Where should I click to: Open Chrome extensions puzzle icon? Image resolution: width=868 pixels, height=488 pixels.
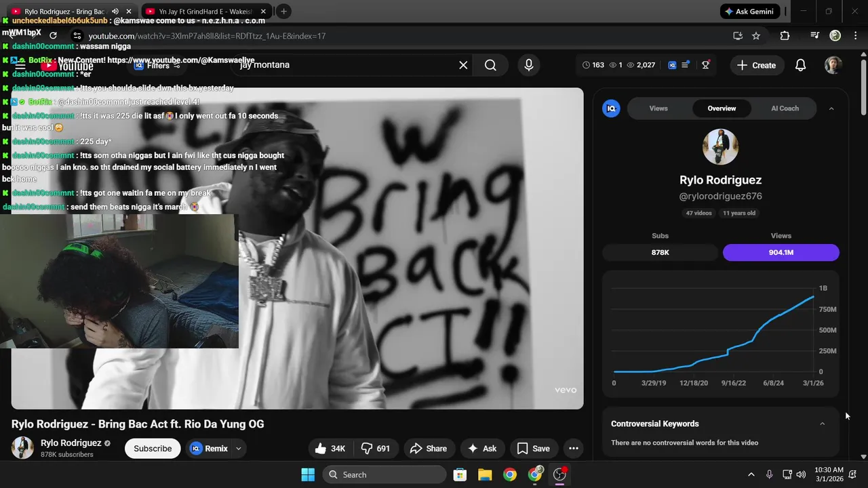pos(785,36)
